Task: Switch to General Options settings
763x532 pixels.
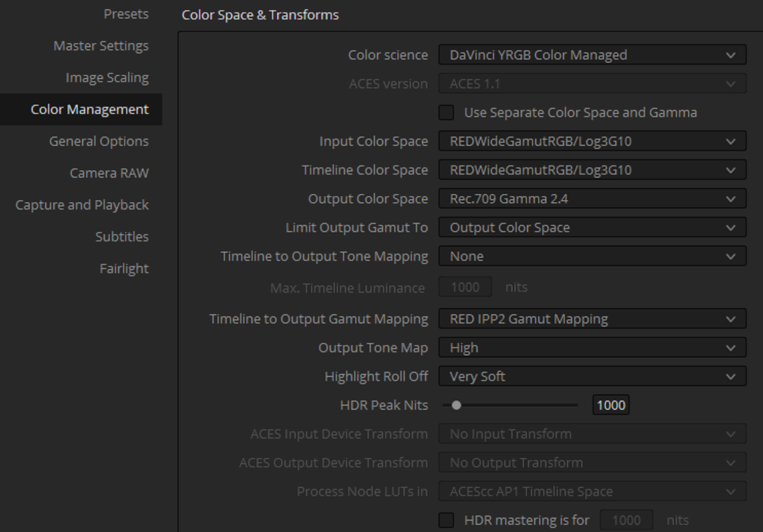Action: [98, 142]
